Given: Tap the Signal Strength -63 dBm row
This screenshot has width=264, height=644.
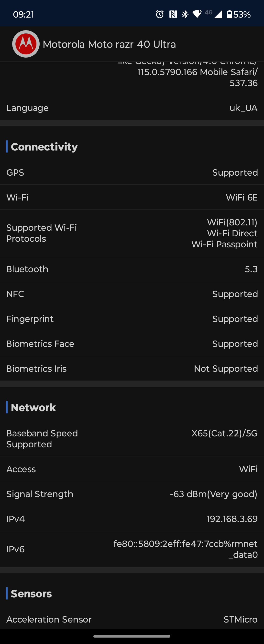Looking at the screenshot, I should click(132, 494).
